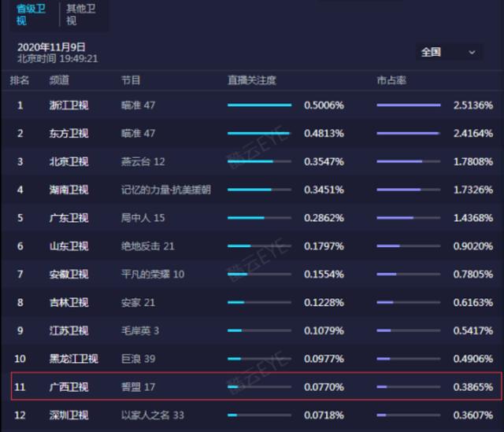Click the 0.1554% attention value
The height and width of the screenshot is (432, 504).
pyautogui.click(x=324, y=275)
